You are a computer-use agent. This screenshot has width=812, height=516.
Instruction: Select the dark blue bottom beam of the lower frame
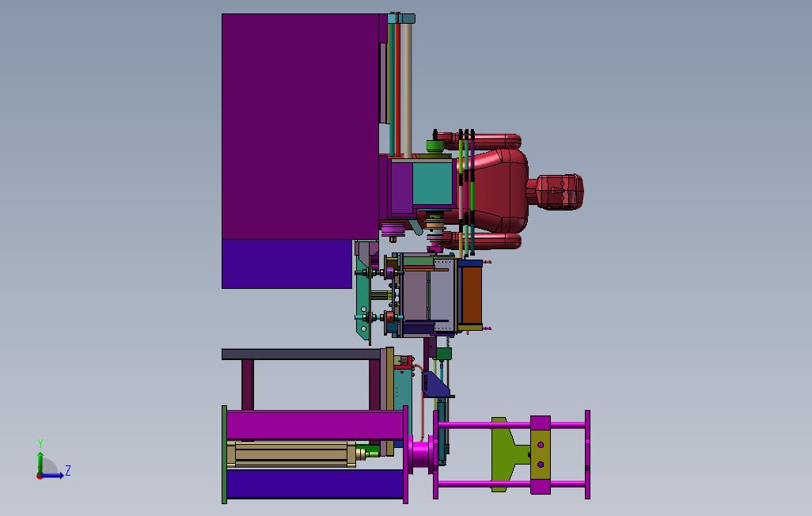[315, 484]
